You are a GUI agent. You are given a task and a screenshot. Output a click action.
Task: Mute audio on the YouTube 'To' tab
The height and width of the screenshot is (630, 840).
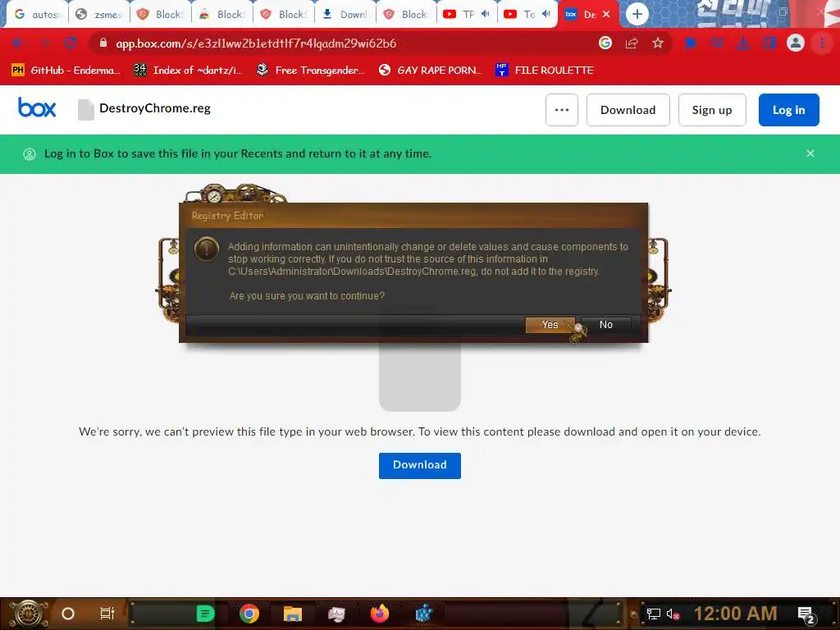(x=546, y=14)
